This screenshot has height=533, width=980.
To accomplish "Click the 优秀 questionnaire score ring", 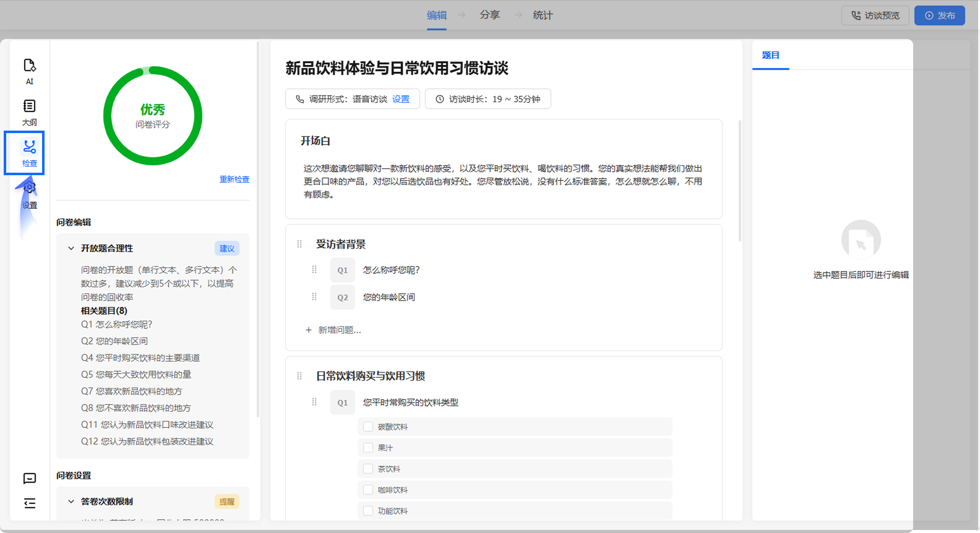I will click(153, 116).
